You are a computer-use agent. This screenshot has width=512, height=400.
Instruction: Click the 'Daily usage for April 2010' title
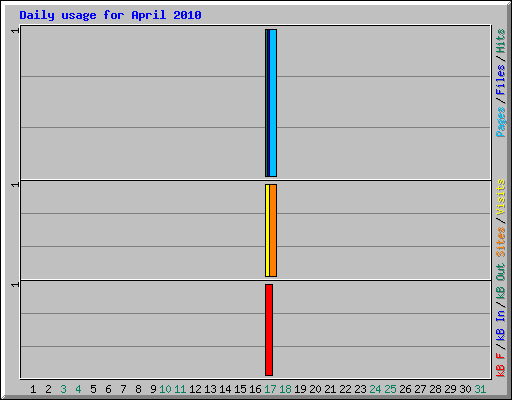click(110, 15)
